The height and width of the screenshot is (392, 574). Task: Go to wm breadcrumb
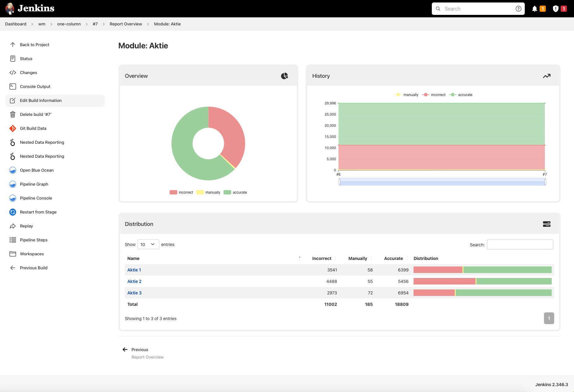tap(42, 24)
